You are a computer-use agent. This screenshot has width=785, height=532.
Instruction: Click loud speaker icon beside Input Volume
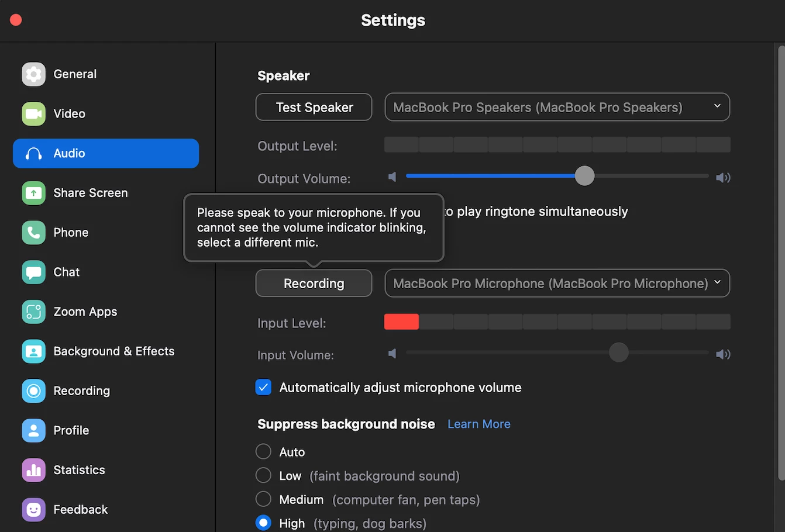pos(723,354)
